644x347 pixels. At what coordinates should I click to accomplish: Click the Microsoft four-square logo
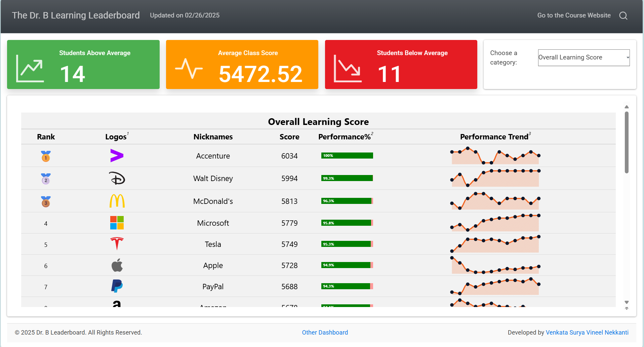[x=117, y=223]
